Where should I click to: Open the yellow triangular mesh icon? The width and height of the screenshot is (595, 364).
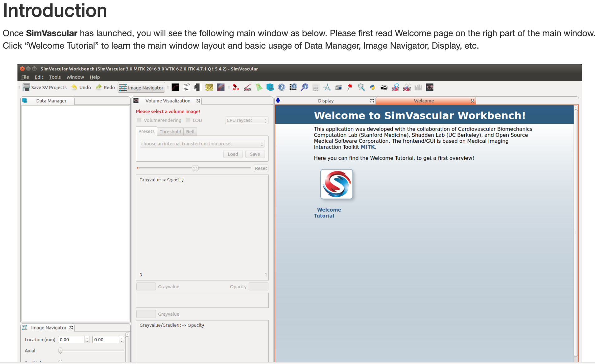click(x=209, y=87)
